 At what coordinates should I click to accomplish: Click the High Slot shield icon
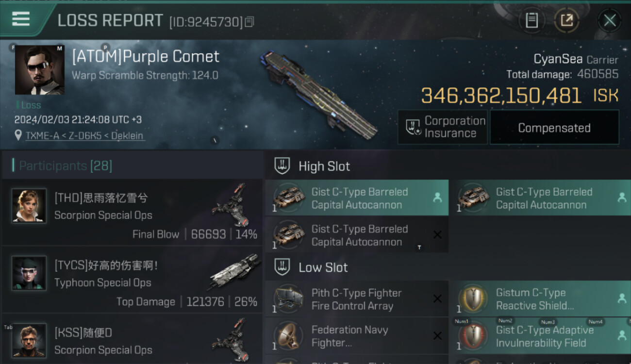[282, 166]
